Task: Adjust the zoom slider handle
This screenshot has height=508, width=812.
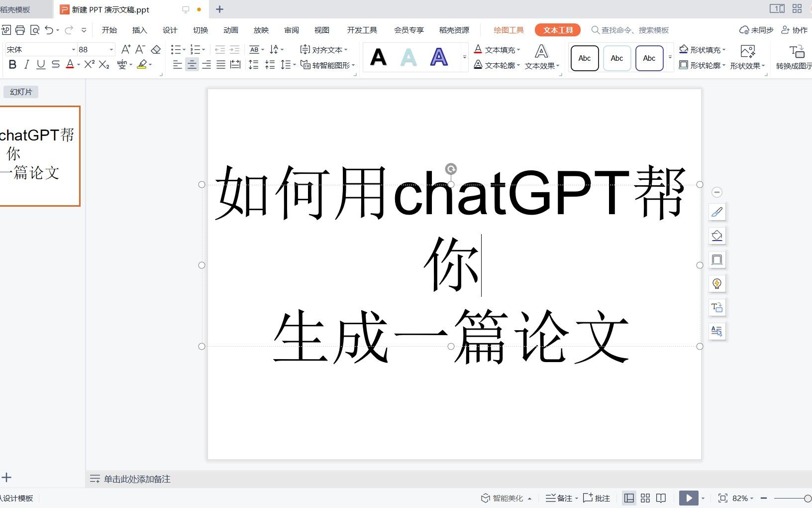Action: coord(808,498)
